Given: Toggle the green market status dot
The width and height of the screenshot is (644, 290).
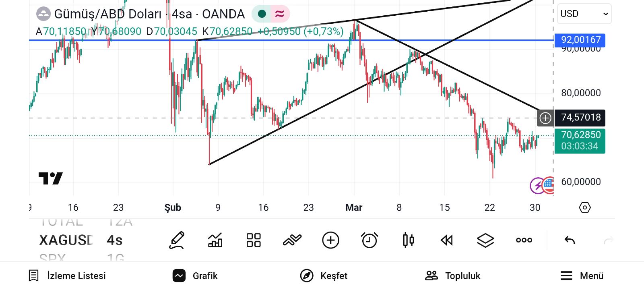Looking at the screenshot, I should tap(262, 14).
